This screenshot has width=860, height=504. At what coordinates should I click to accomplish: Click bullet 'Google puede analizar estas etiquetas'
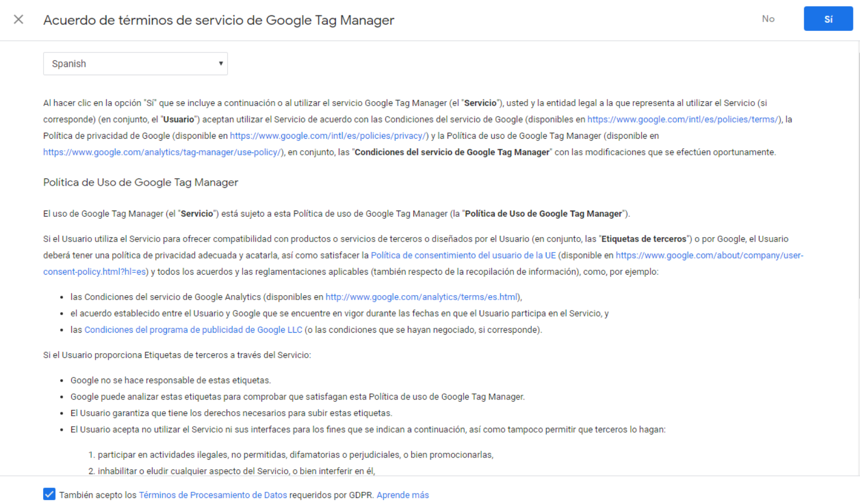(297, 397)
